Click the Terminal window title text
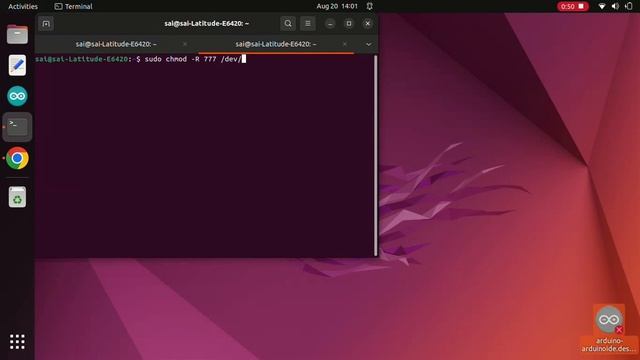This screenshot has width=640, height=360. (207, 24)
